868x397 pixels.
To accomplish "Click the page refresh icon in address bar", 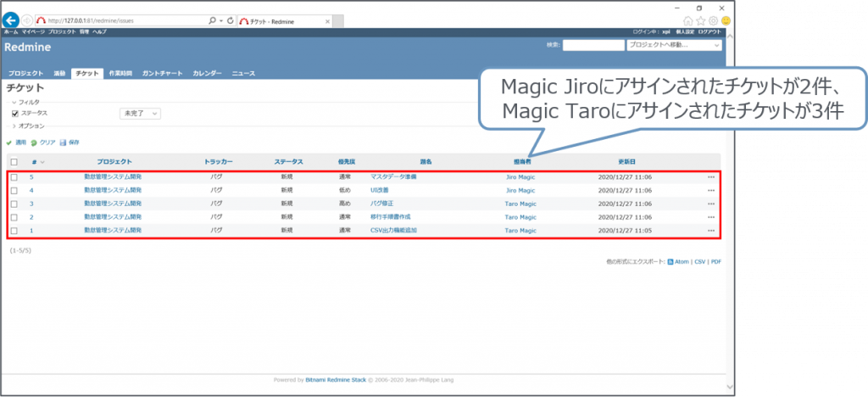I will pos(231,20).
